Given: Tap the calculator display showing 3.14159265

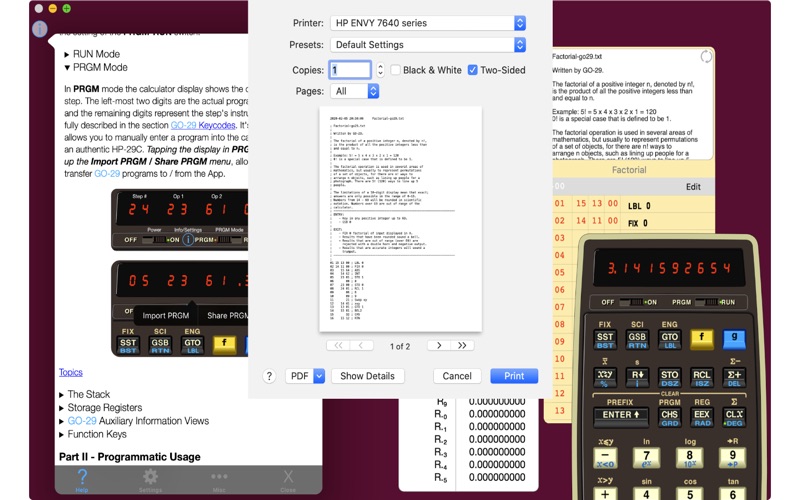Looking at the screenshot, I should [x=668, y=268].
